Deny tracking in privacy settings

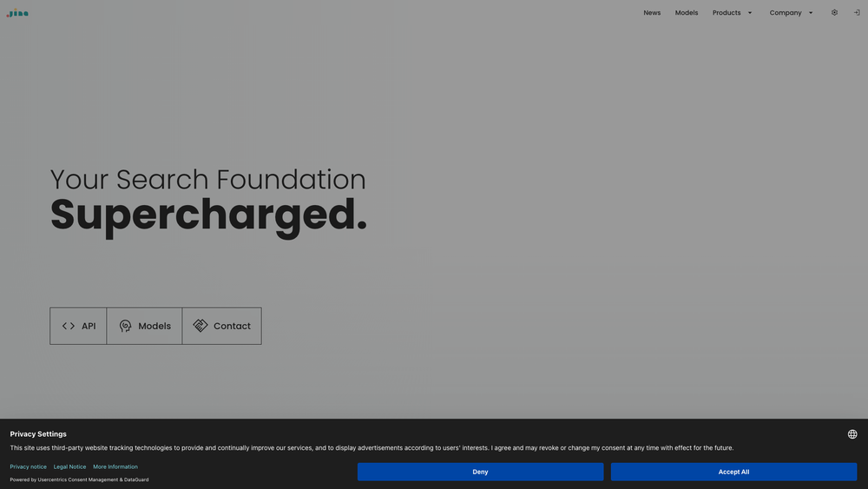coord(481,472)
